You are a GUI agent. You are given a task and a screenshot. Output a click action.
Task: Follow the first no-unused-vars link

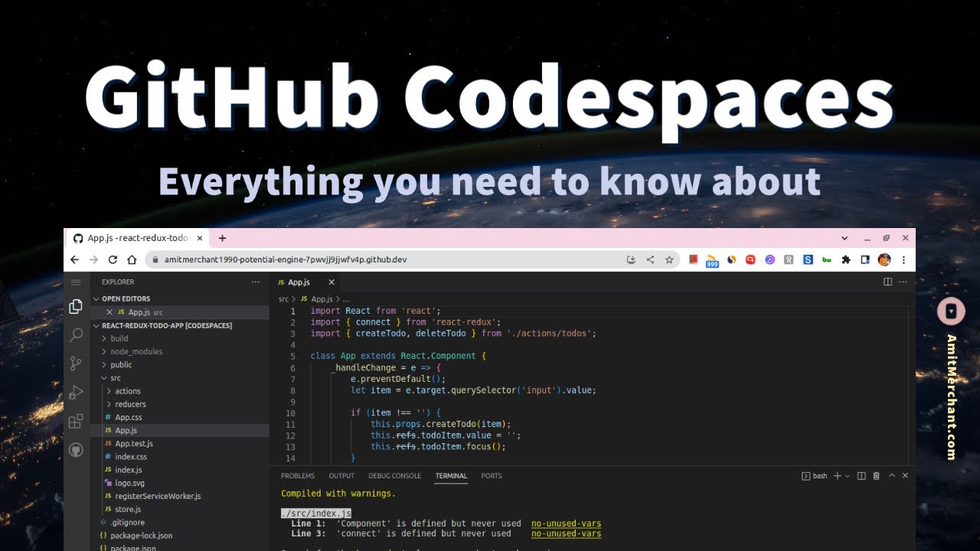[x=566, y=523]
